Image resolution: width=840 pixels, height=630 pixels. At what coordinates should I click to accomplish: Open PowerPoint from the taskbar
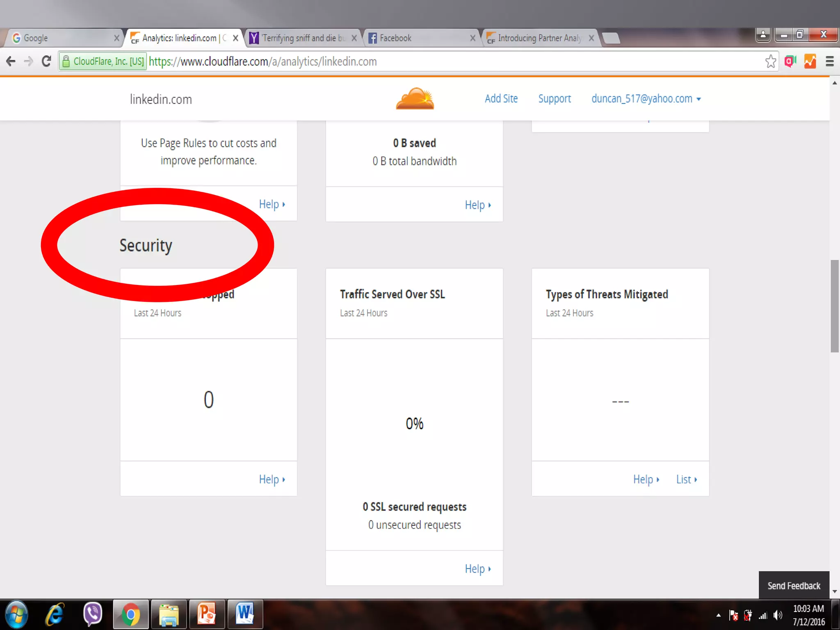coord(207,614)
